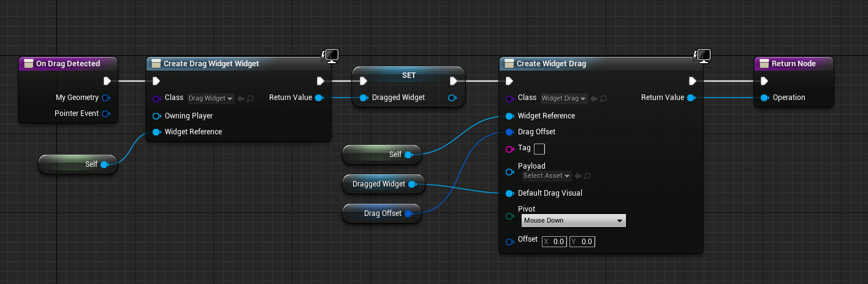
Task: Select the SET Dragged Widget node title
Action: 408,75
